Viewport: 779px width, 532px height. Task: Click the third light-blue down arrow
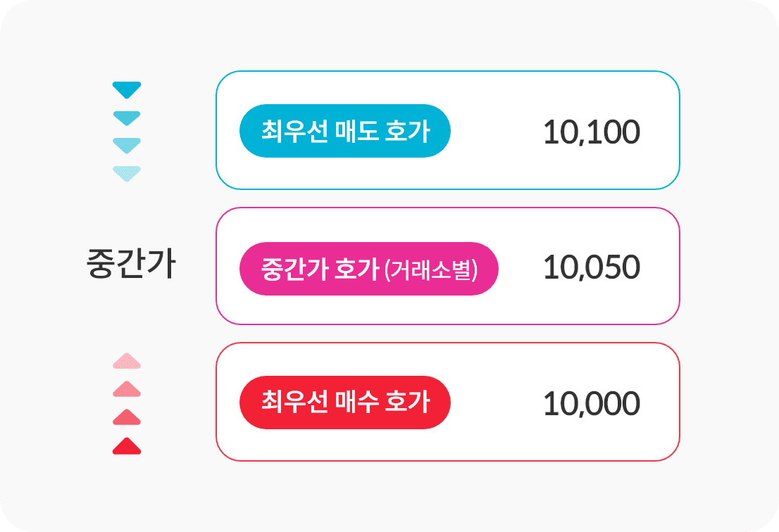click(x=127, y=146)
